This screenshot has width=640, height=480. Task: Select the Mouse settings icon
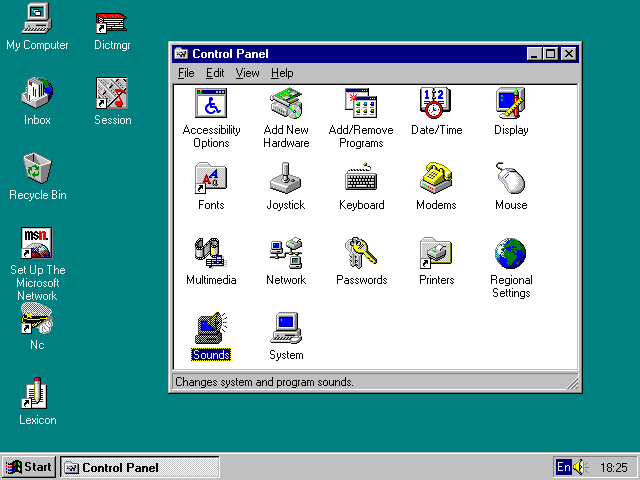pos(511,179)
